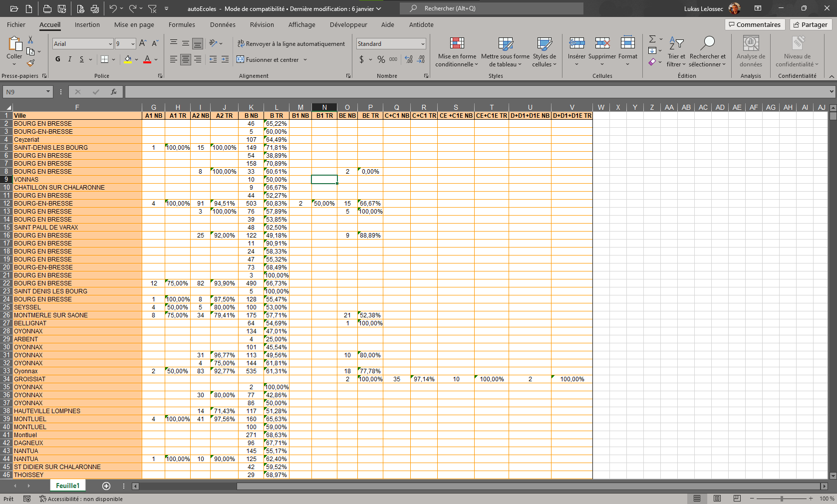The height and width of the screenshot is (504, 837).
Task: Open Conditional Formatting icon
Action: pyautogui.click(x=457, y=52)
